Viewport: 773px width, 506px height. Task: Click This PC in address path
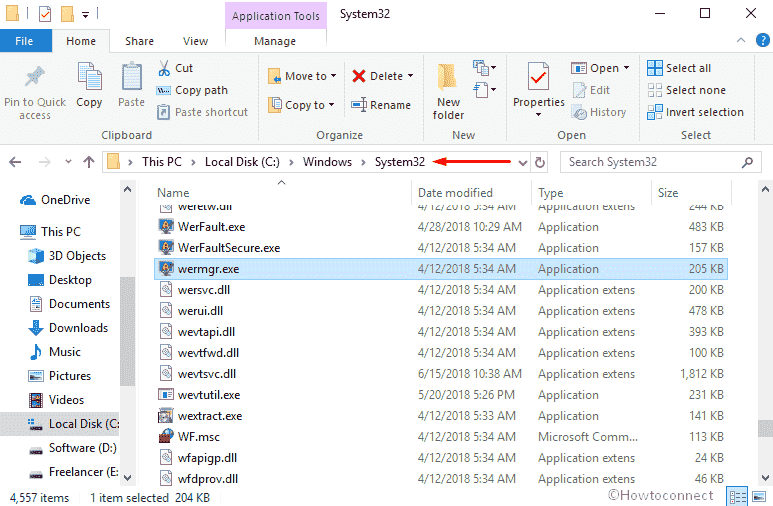click(x=162, y=162)
